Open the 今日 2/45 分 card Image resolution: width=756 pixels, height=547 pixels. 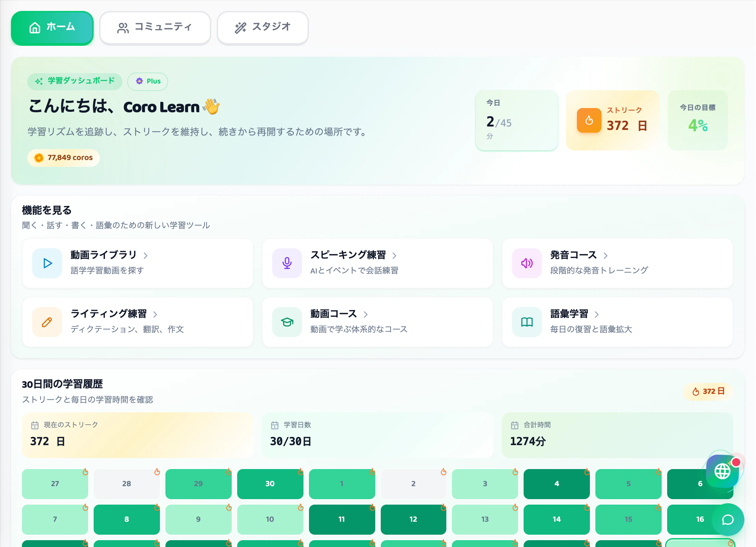click(517, 120)
